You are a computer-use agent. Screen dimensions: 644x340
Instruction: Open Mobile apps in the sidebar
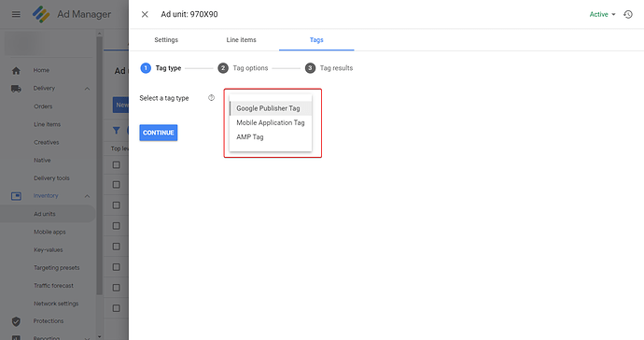[49, 232]
